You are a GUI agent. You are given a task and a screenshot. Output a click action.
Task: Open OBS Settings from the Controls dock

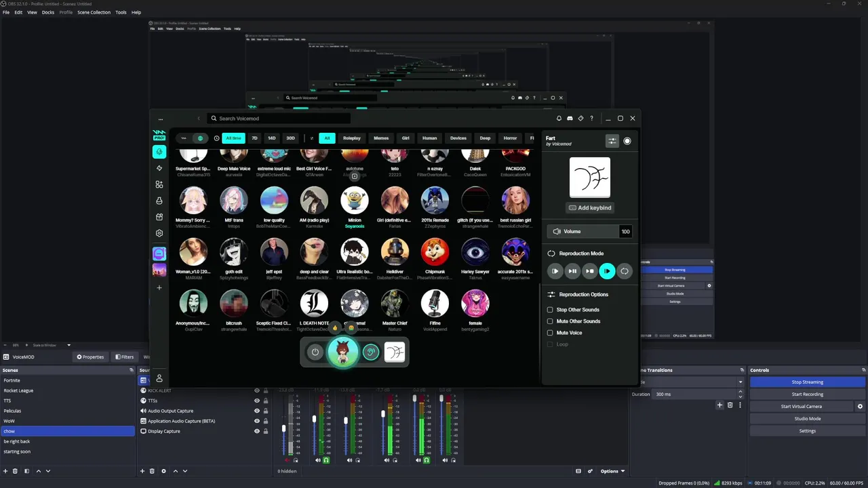[807, 431]
